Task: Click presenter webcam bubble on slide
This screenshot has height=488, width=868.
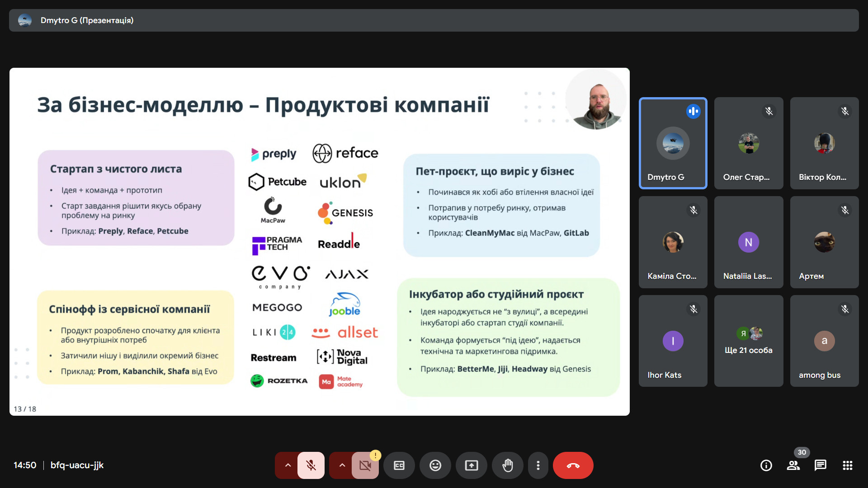Action: click(x=596, y=99)
